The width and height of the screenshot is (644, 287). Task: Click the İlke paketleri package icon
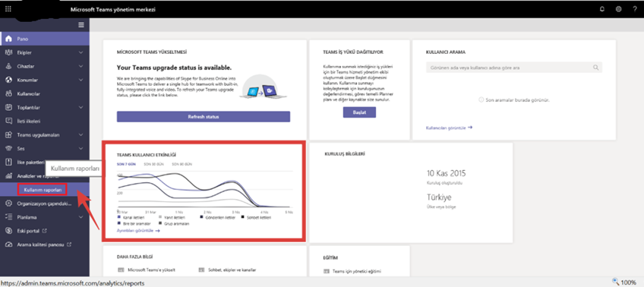[8, 162]
